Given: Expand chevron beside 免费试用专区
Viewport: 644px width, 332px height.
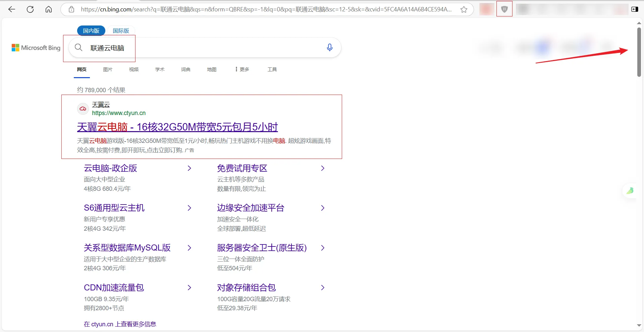Looking at the screenshot, I should point(322,168).
